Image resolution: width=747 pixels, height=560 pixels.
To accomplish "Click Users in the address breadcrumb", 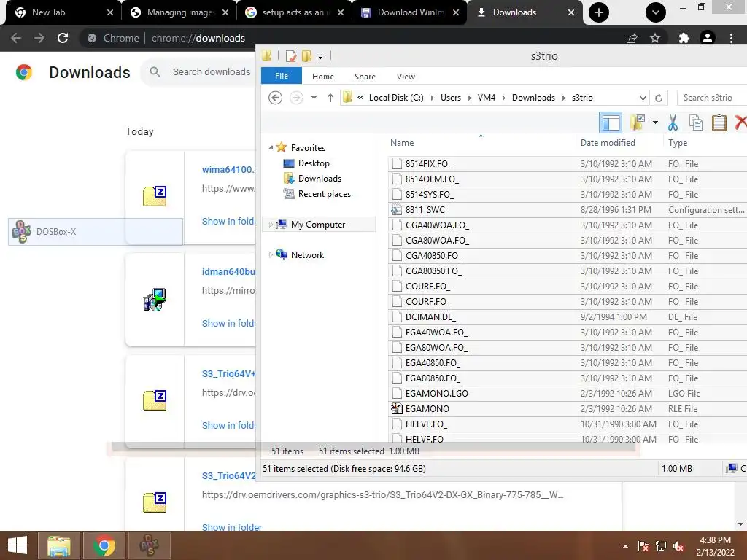I will tap(451, 98).
